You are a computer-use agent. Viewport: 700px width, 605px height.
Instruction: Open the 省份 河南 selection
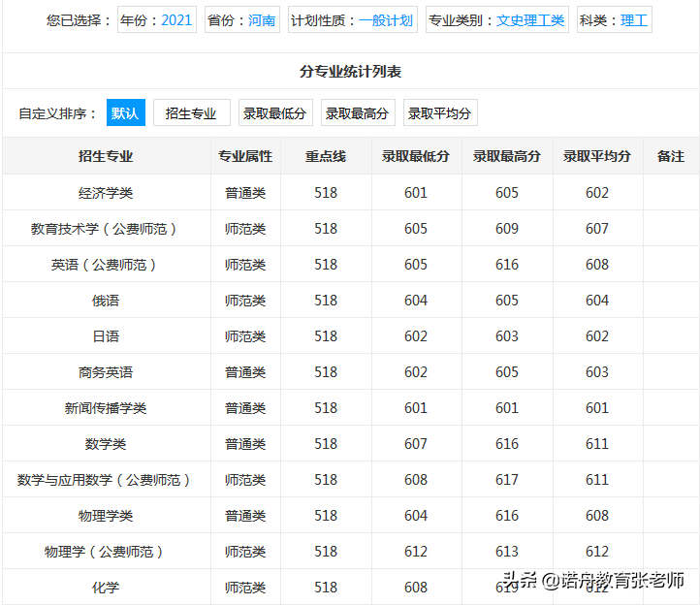242,19
